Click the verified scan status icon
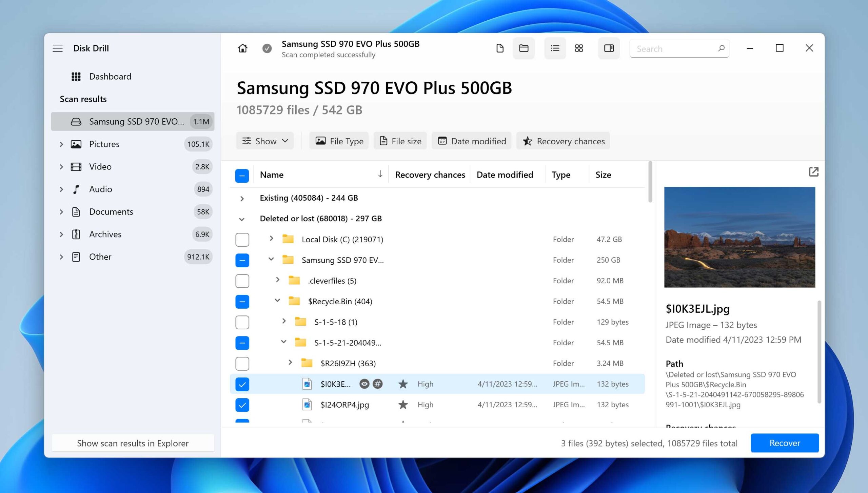The image size is (868, 493). pyautogui.click(x=267, y=48)
